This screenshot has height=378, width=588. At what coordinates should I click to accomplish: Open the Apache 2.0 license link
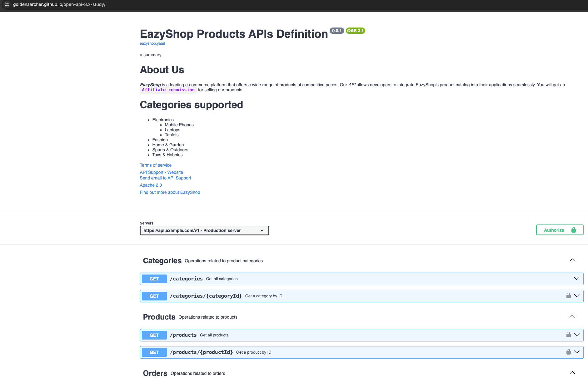tap(151, 185)
